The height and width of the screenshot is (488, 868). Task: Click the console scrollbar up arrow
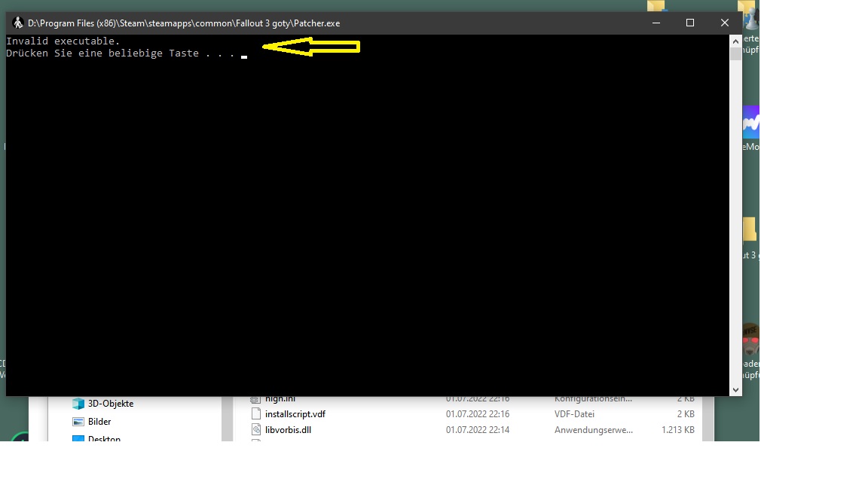click(x=735, y=41)
